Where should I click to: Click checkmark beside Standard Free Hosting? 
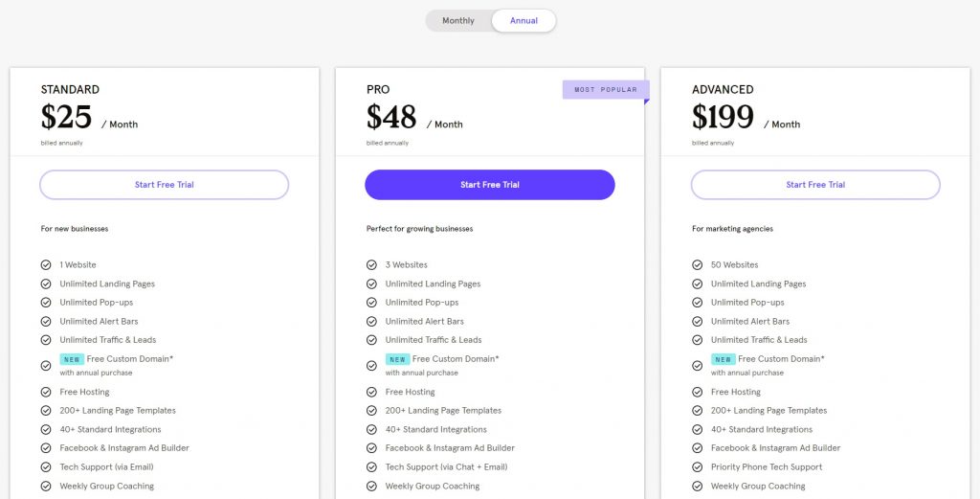(46, 392)
